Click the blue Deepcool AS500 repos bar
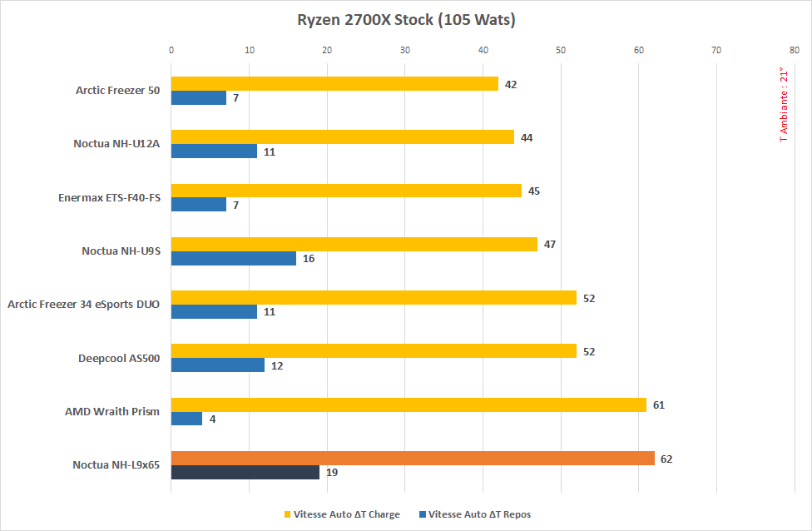The width and height of the screenshot is (812, 531). [218, 365]
